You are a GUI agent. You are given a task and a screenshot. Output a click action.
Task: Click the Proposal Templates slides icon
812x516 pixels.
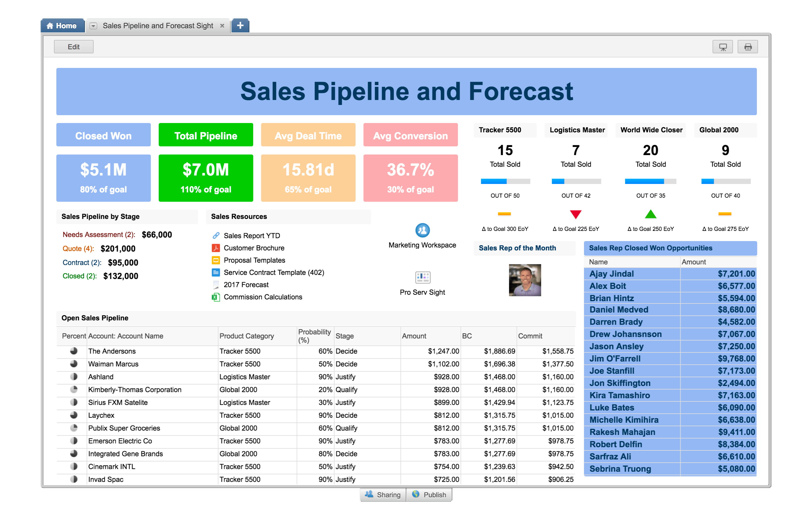point(216,260)
